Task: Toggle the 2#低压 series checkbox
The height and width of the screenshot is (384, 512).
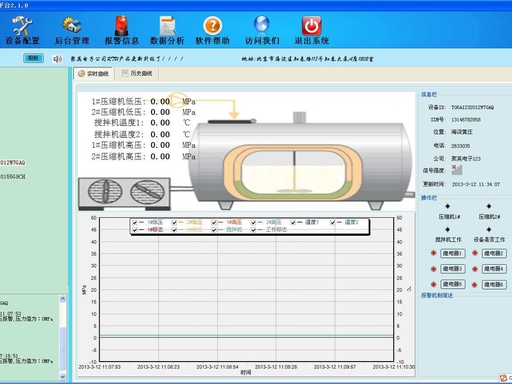Action: coord(174,222)
